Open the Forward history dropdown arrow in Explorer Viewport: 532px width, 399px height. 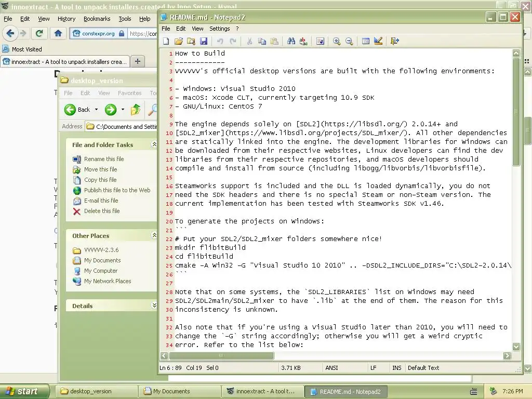click(x=123, y=110)
